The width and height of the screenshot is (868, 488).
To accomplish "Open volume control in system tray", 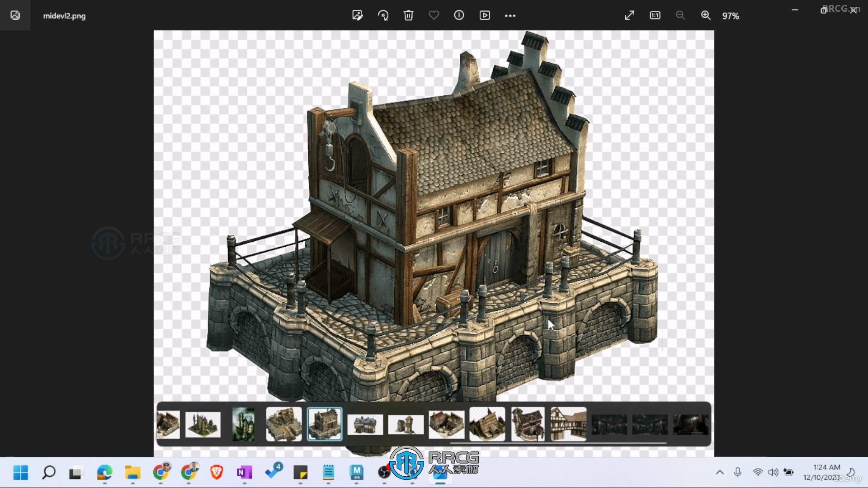I will pyautogui.click(x=773, y=473).
